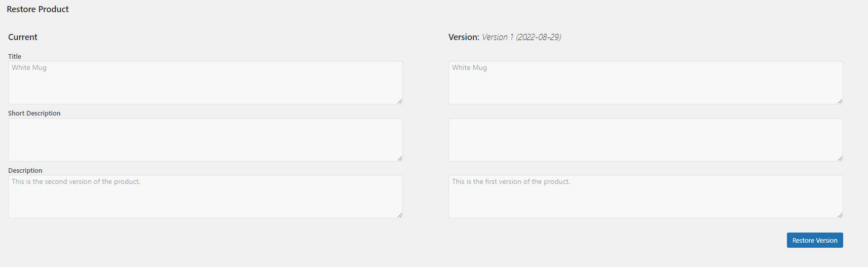Click the "Version:" bold column label
Screen dimensions: 868x267
click(x=464, y=37)
